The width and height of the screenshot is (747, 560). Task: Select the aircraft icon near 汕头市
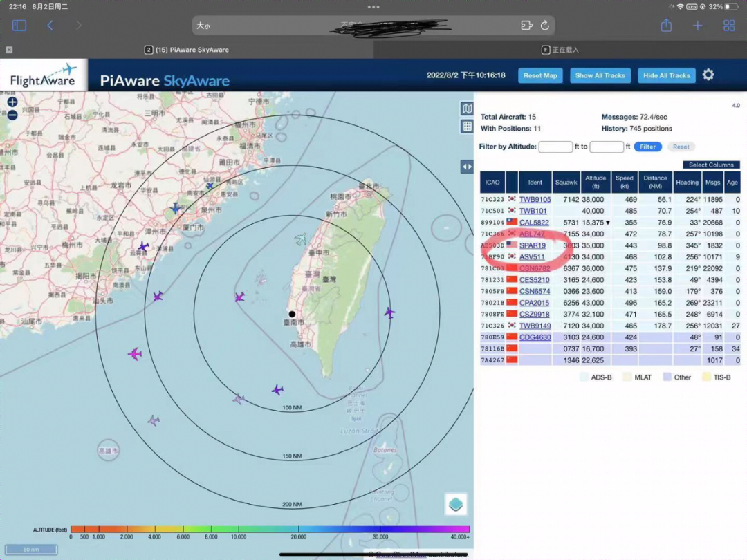click(158, 296)
